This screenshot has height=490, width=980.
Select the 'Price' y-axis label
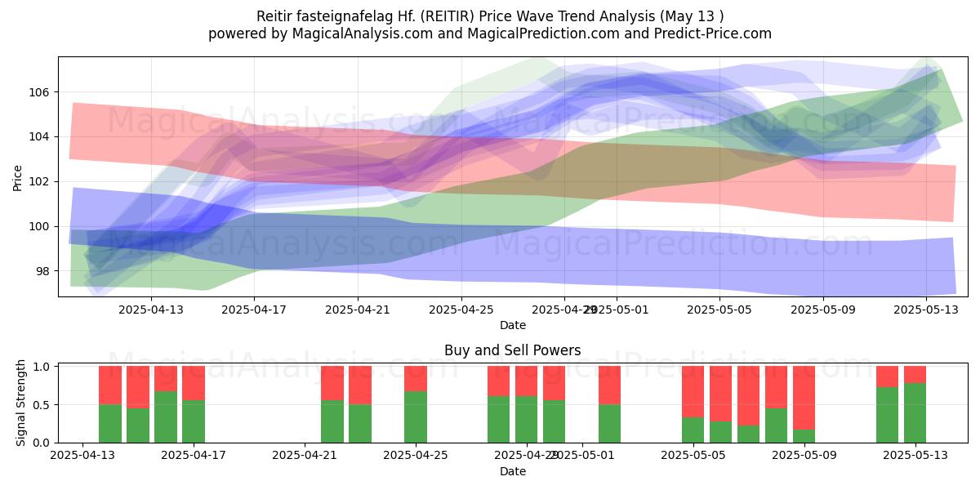click(18, 176)
